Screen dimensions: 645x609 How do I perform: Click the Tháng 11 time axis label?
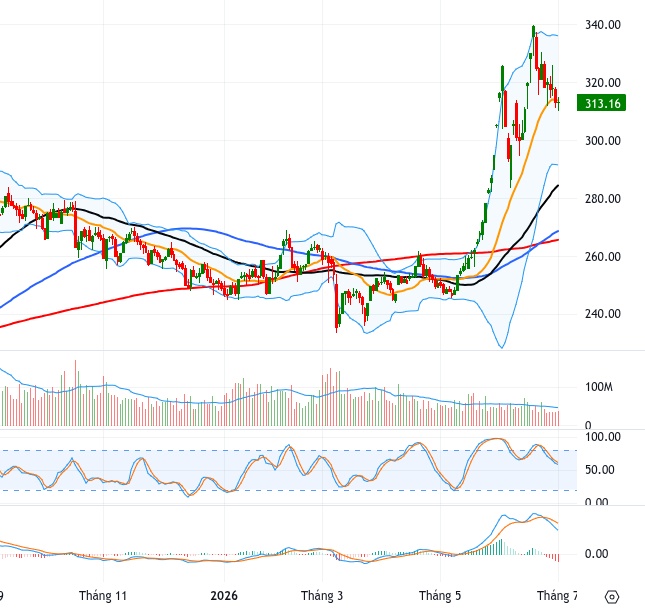click(x=103, y=595)
